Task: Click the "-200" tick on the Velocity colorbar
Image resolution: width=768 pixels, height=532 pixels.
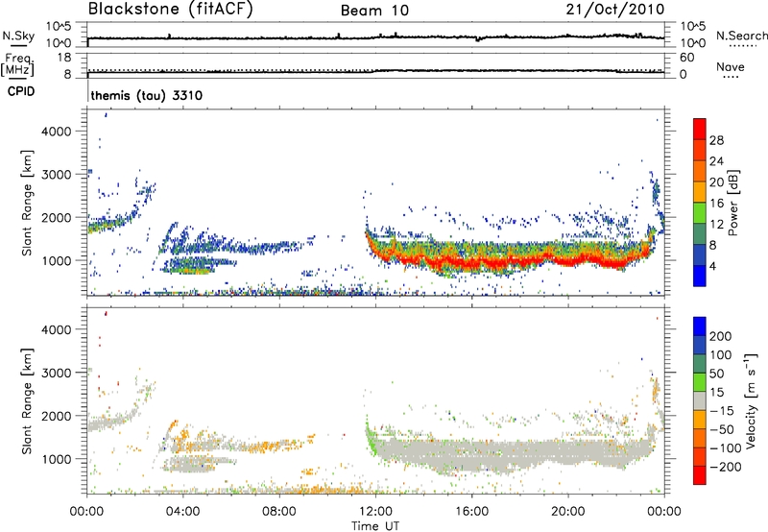Action: coord(725,467)
